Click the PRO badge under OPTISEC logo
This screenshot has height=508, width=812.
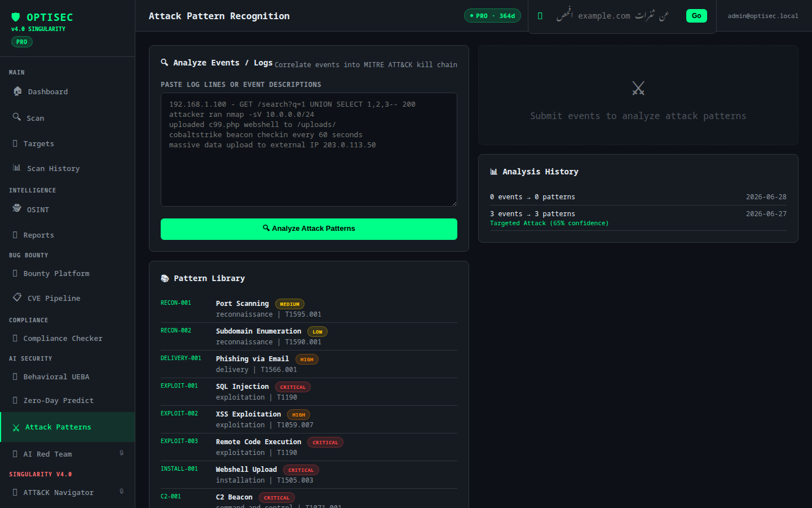(x=22, y=42)
